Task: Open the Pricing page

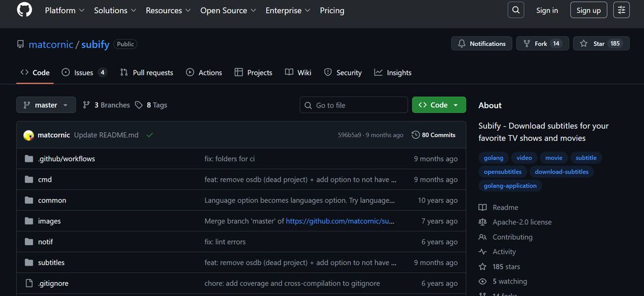Action: [x=332, y=11]
